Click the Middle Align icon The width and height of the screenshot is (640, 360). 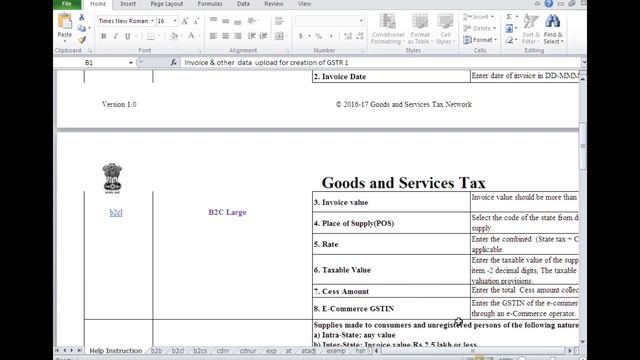point(225,20)
